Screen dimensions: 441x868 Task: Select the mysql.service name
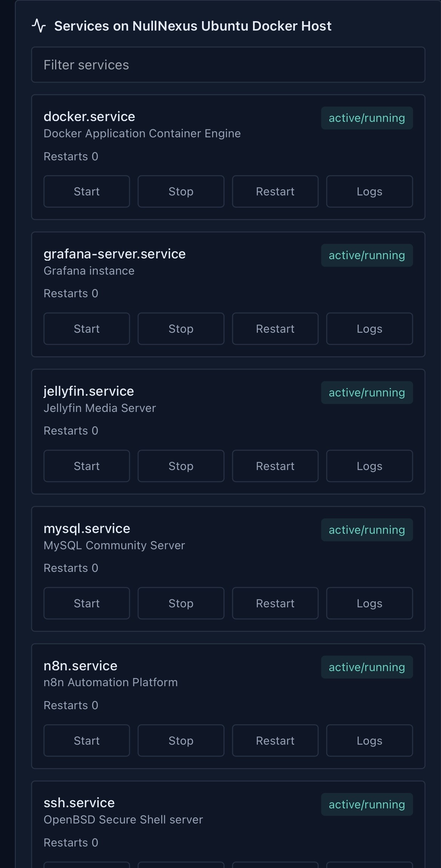(87, 528)
